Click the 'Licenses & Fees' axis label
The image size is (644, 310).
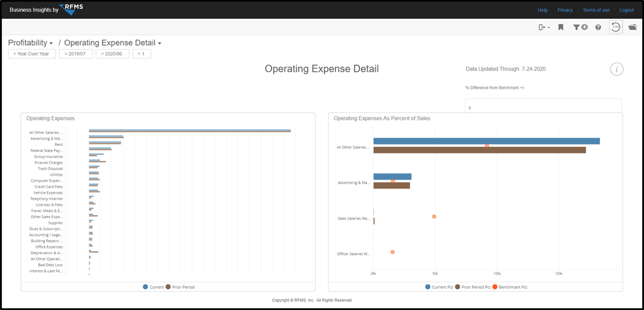(x=50, y=205)
